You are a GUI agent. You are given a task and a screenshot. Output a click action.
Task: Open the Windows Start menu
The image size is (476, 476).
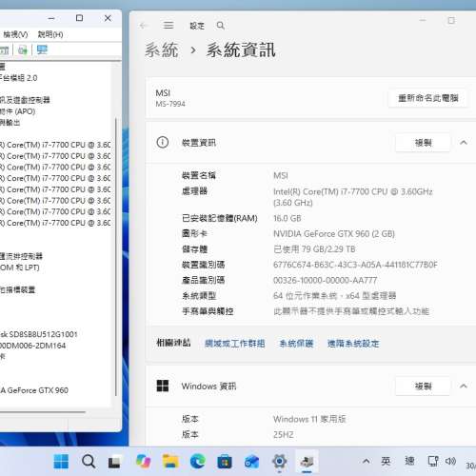click(x=61, y=461)
